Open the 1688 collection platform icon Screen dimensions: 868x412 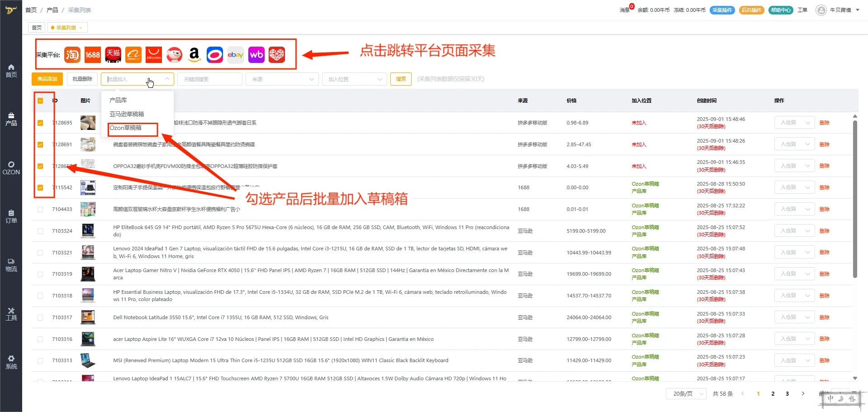(93, 55)
